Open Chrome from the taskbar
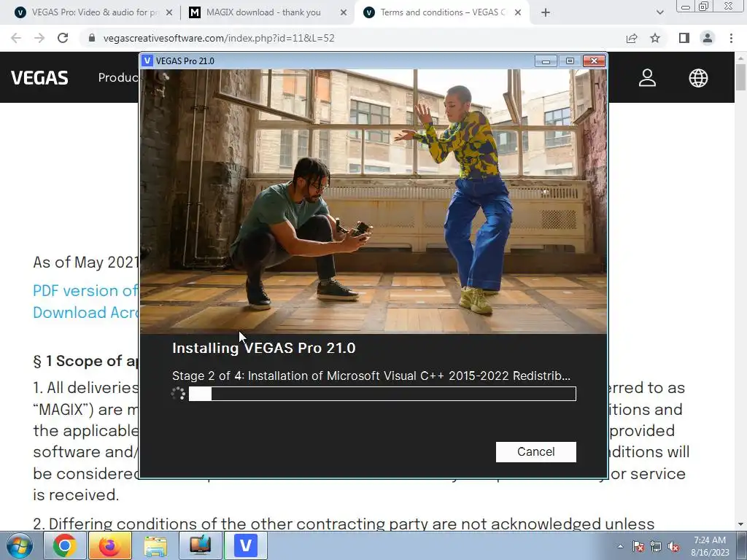The image size is (747, 560). 65,545
